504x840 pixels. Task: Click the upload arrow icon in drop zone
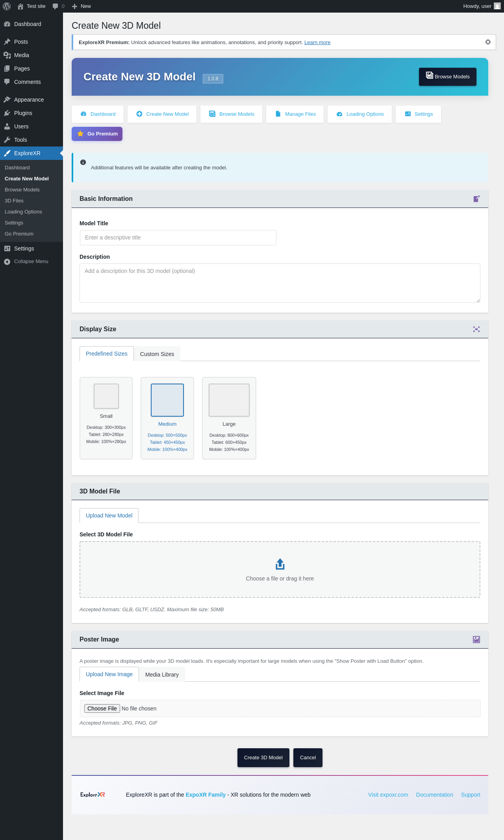tap(280, 564)
